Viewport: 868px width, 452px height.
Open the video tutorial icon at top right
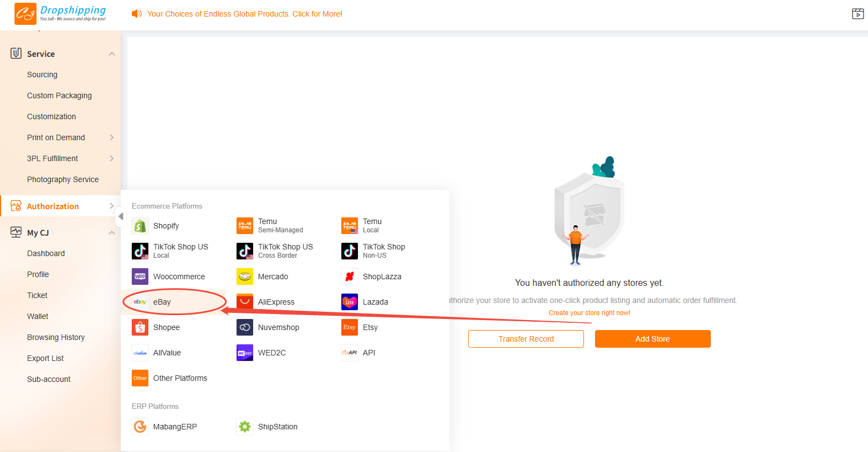858,14
